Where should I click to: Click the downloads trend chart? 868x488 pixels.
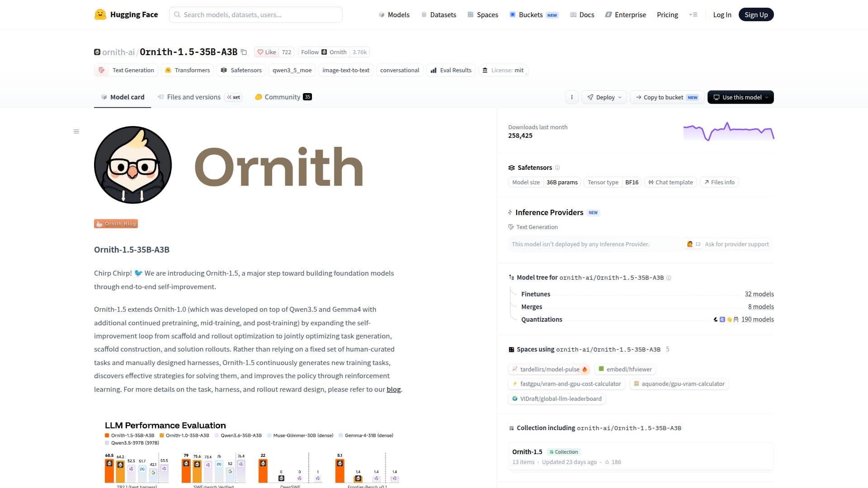(728, 131)
